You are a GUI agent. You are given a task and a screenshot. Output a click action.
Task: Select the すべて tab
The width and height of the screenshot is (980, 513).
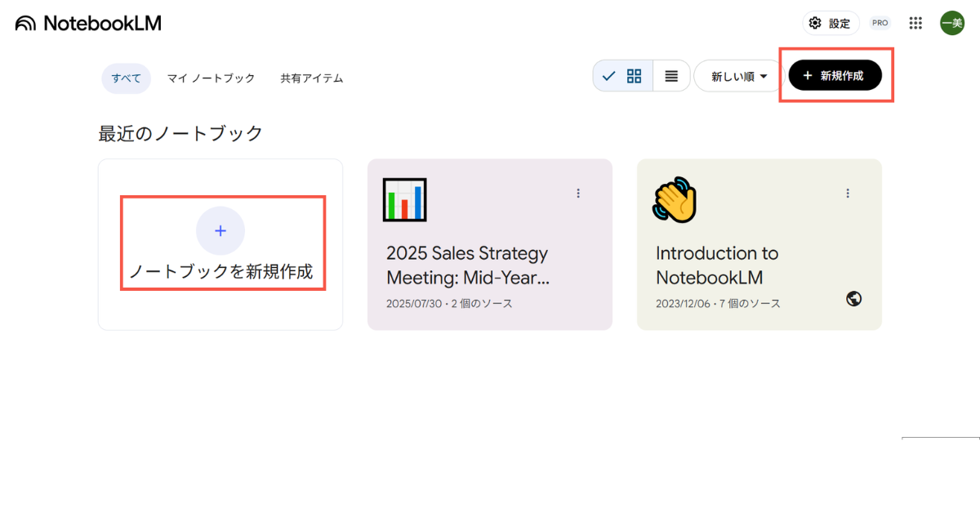click(126, 78)
